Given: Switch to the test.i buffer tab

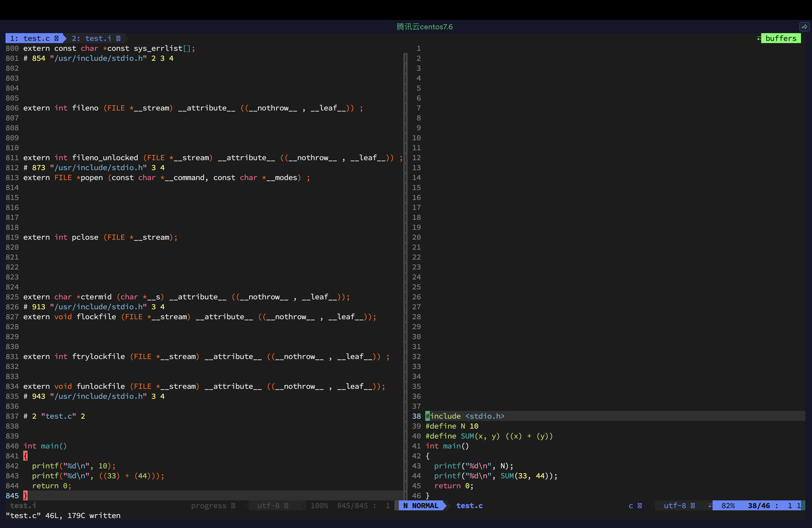Looking at the screenshot, I should [96, 38].
